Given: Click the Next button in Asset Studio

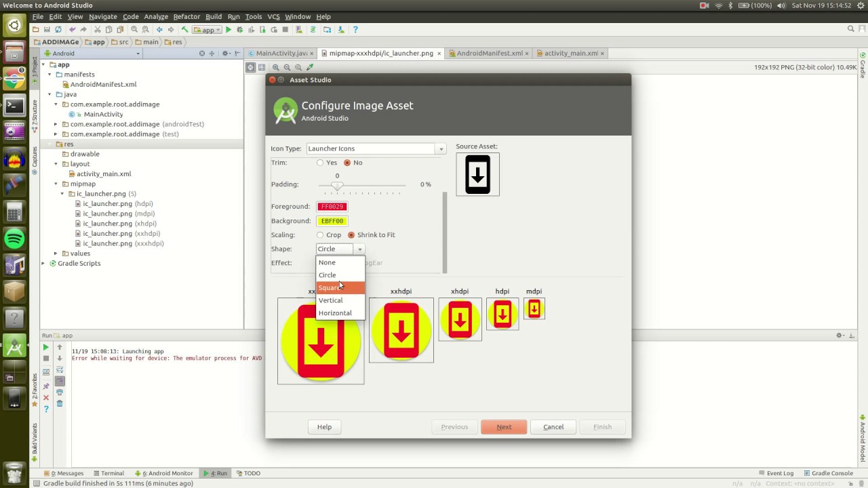Looking at the screenshot, I should (x=504, y=426).
